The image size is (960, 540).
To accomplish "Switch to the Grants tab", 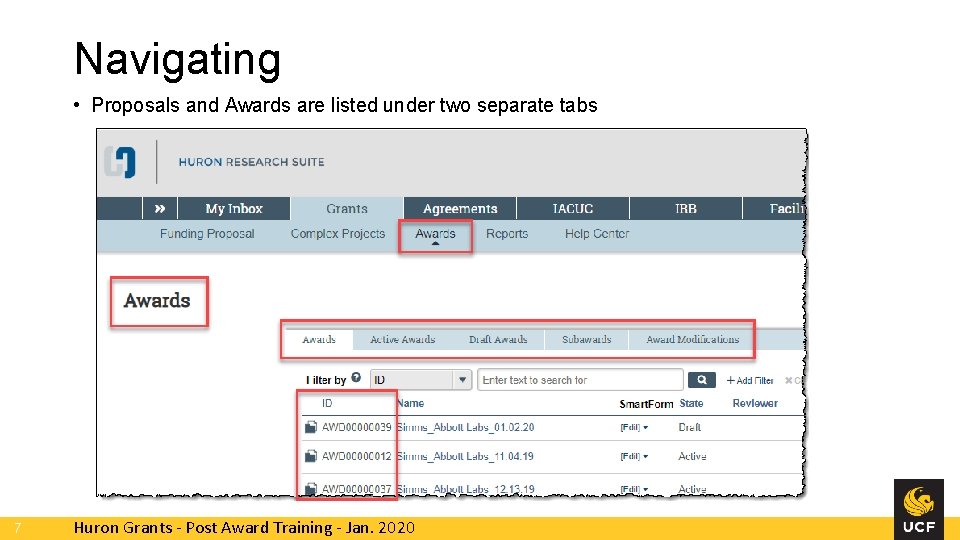I will (x=347, y=208).
